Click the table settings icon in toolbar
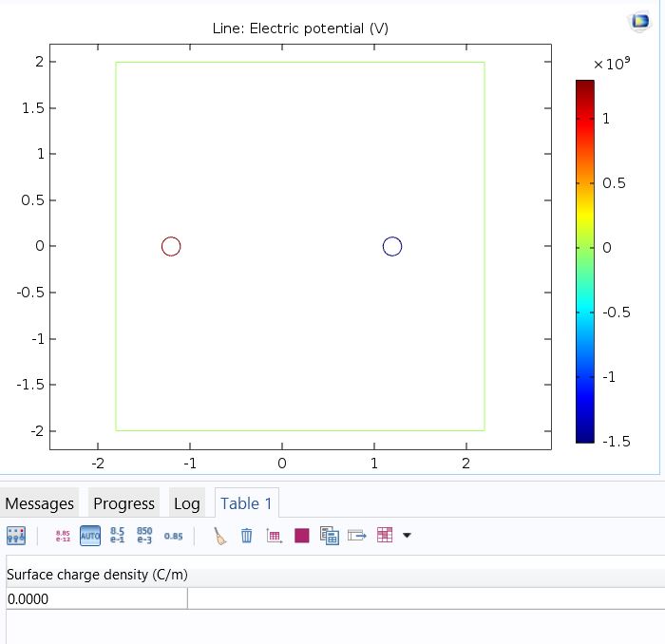665x644 pixels. click(16, 536)
